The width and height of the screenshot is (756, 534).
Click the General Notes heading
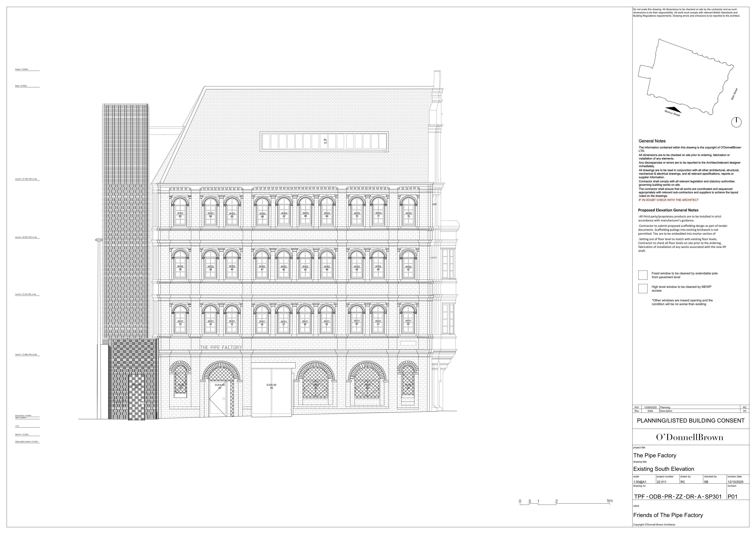[652, 141]
